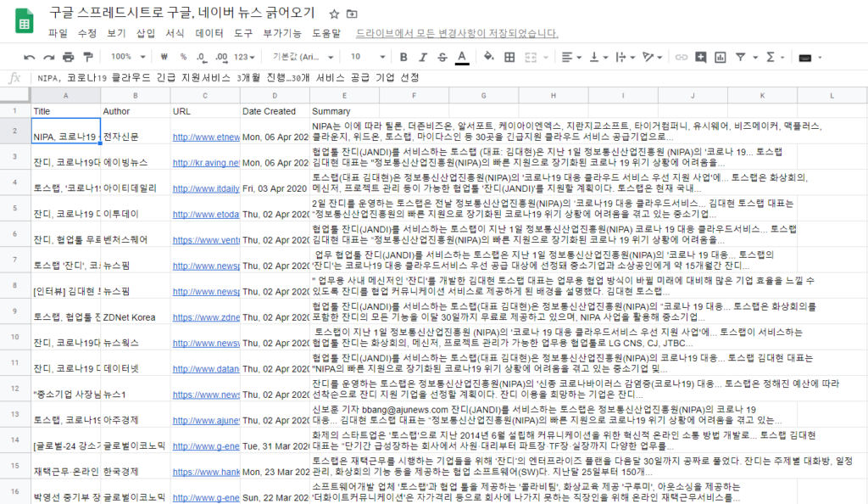Open the 수정 menu
This screenshot has width=868, height=504.
click(87, 33)
